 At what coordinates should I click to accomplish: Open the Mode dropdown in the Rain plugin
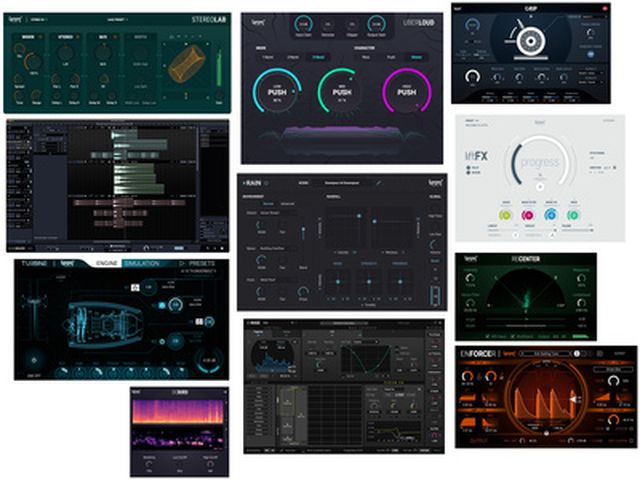[342, 183]
